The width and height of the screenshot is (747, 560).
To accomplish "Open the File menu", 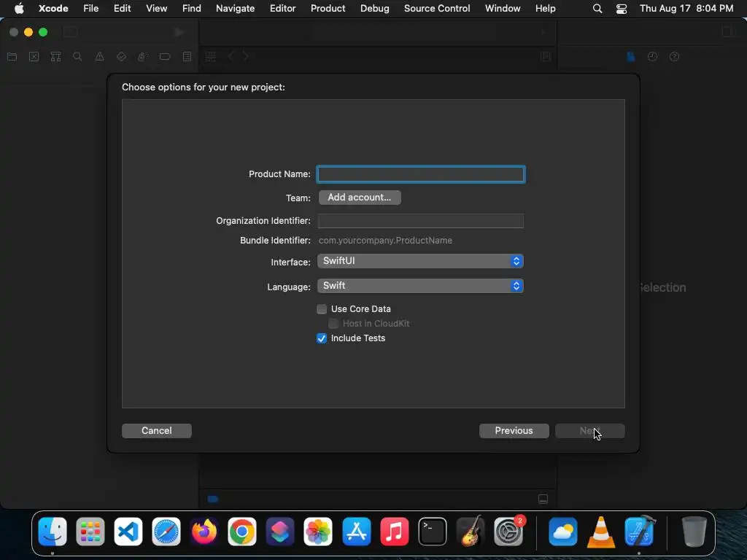I will tap(90, 8).
